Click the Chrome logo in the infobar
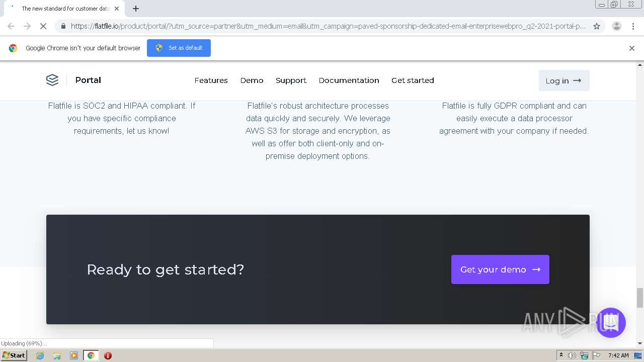Viewport: 644px width, 362px height. click(x=13, y=48)
